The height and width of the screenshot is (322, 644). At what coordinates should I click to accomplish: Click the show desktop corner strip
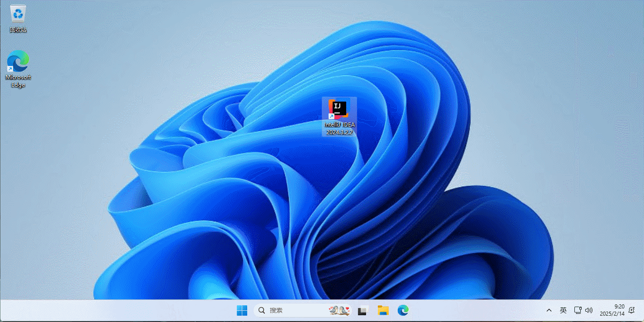point(642,310)
